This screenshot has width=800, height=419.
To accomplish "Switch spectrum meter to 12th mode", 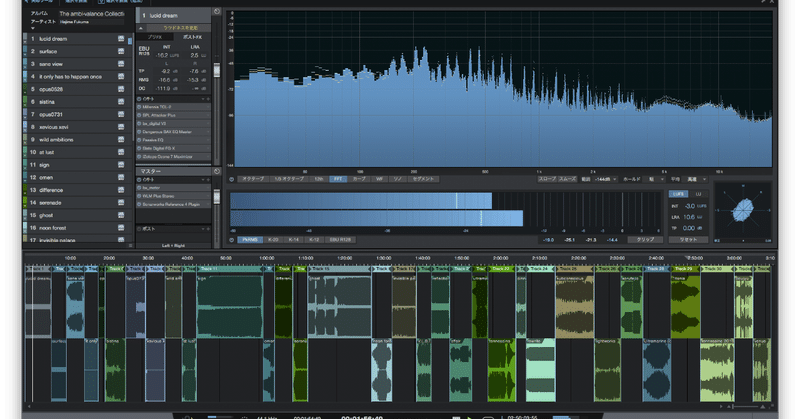I will [319, 180].
